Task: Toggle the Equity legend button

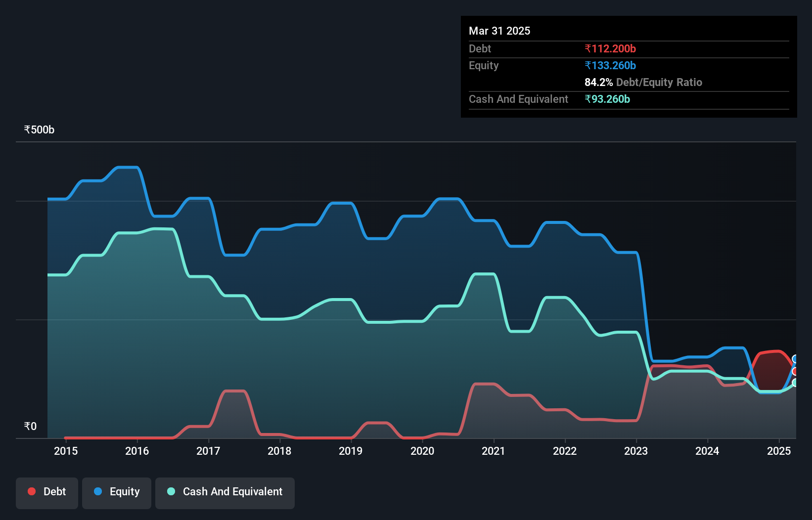Action: [117, 493]
